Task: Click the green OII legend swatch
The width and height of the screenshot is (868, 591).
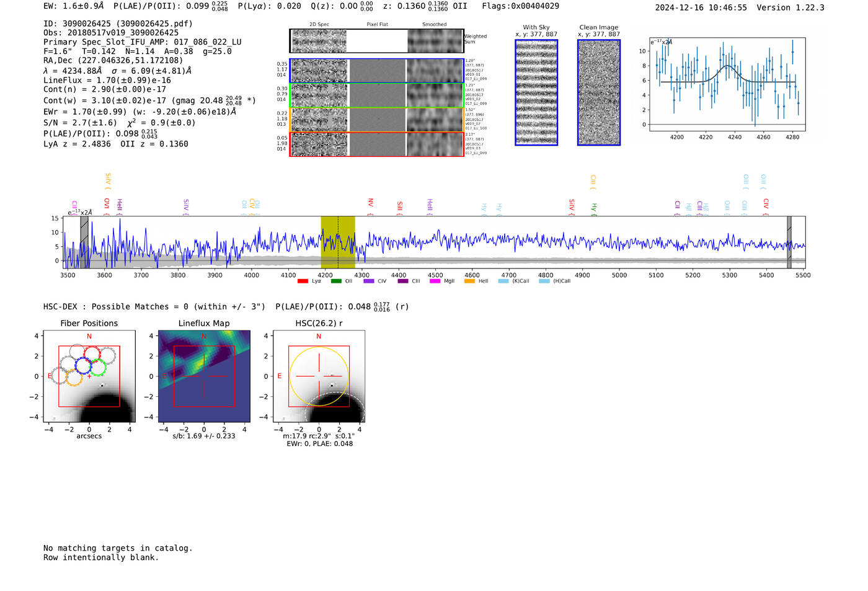Action: 336,282
